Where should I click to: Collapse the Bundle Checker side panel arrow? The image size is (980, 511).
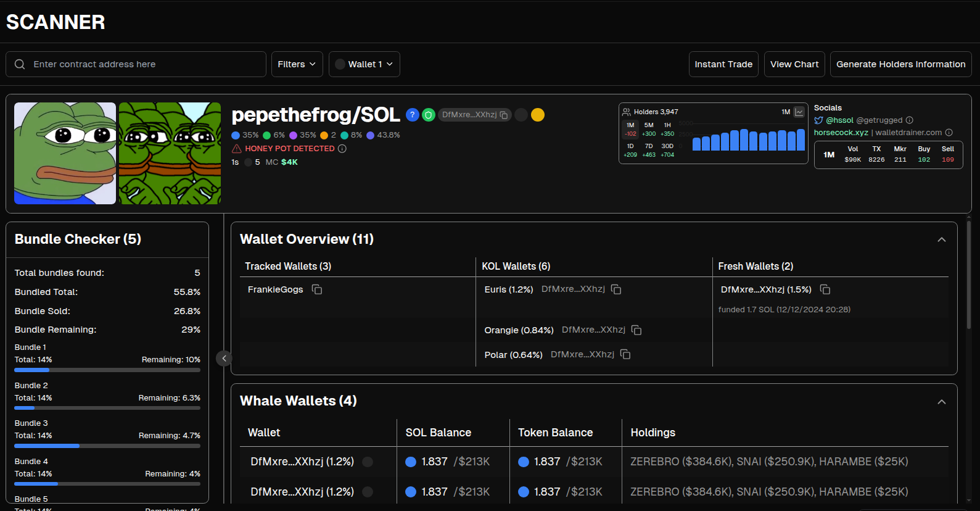(x=224, y=358)
